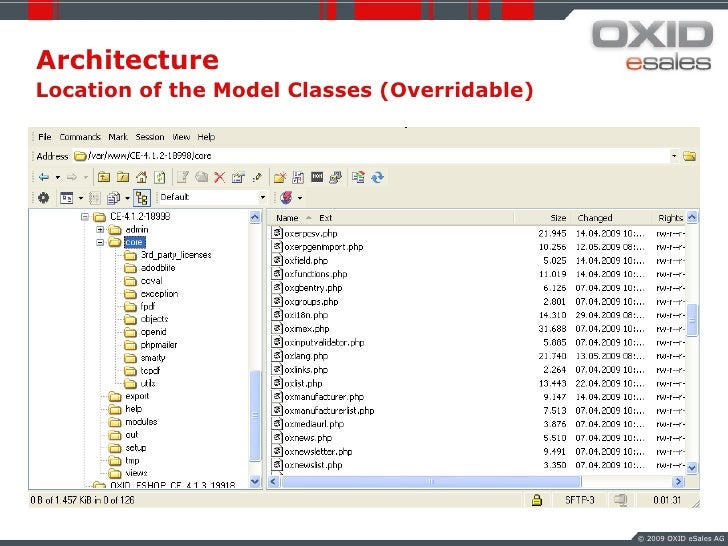This screenshot has width=728, height=546.
Task: Click the Edit file toolbar icon
Action: point(183,177)
